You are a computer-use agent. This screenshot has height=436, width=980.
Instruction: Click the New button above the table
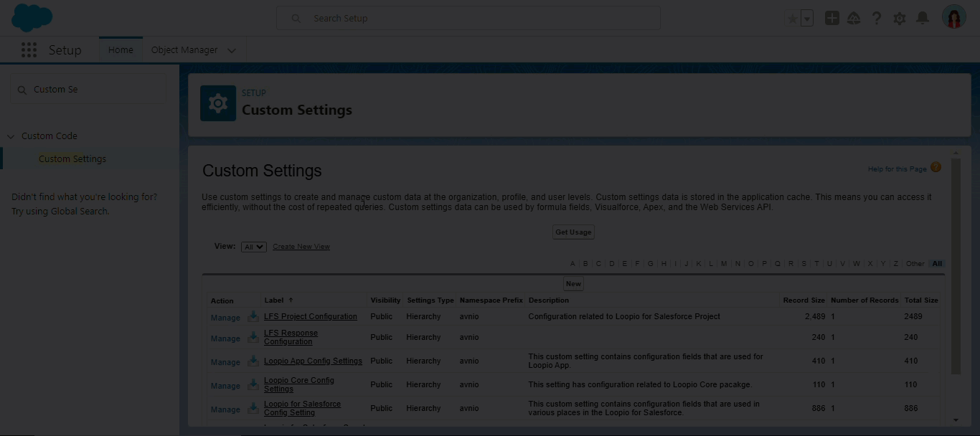click(x=573, y=284)
